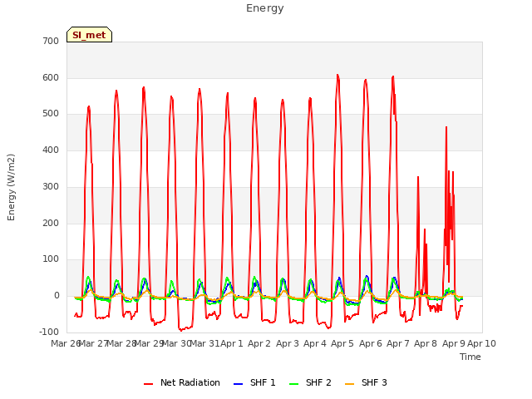Select the SHF 2 legend entry
The width and height of the screenshot is (532, 399).
pyautogui.click(x=310, y=382)
